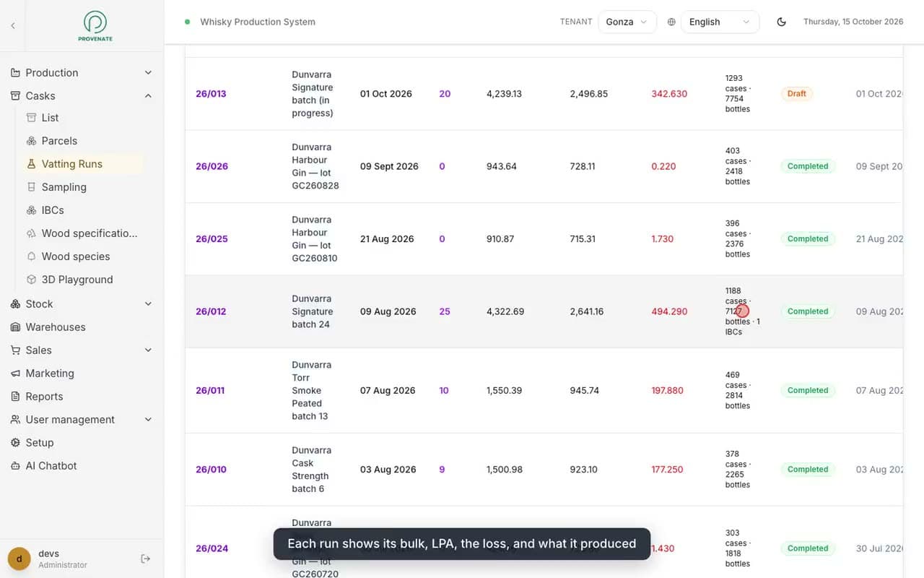Open the casks List page
Screen dimensions: 924x578
click(x=82, y=118)
